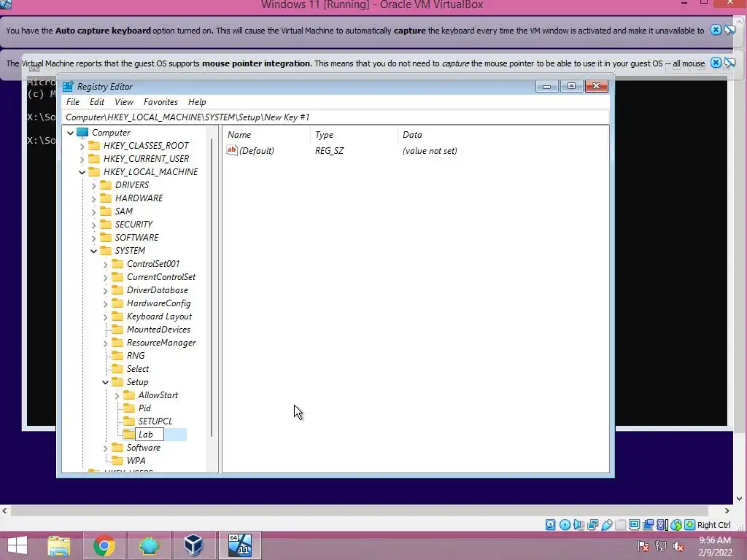The image size is (747, 560).
Task: Collapse HKEY_LOCAL_MACHINE
Action: pos(82,172)
